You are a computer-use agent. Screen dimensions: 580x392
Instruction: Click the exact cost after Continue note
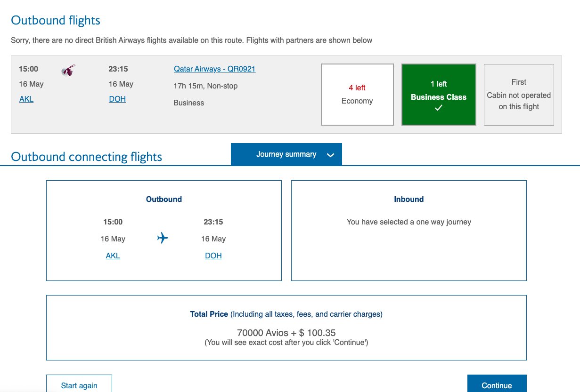(286, 342)
